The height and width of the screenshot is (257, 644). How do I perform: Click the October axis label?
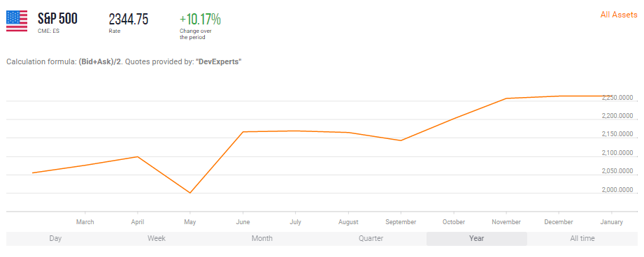pos(454,222)
